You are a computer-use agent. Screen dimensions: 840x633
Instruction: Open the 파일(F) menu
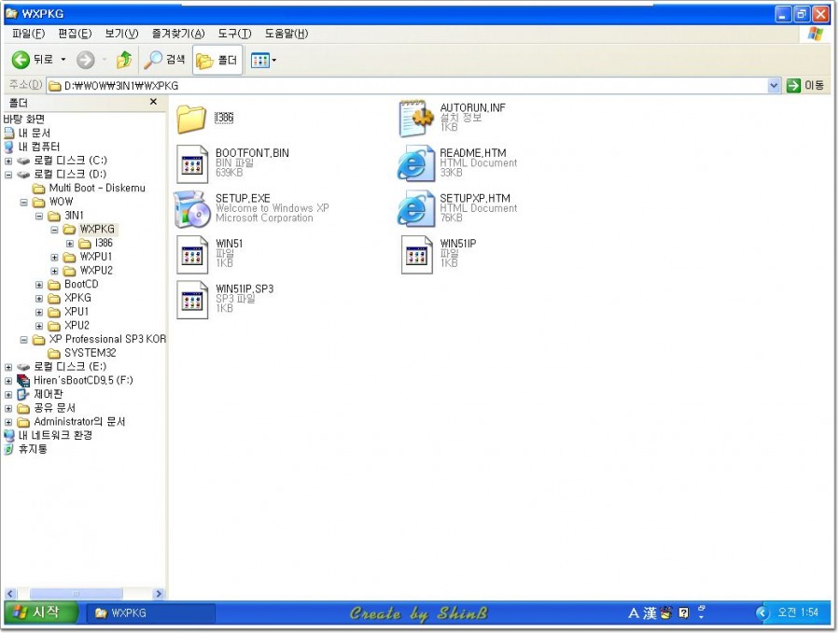(28, 34)
